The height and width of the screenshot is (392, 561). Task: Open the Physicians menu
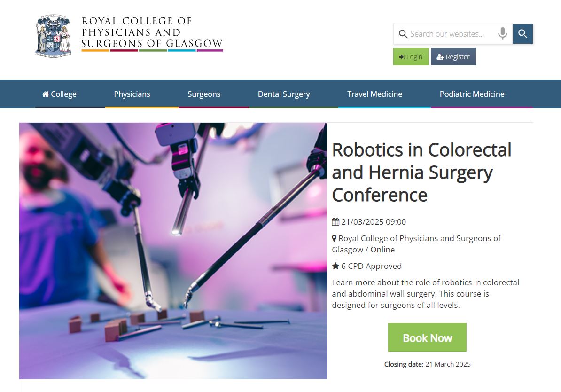(132, 94)
